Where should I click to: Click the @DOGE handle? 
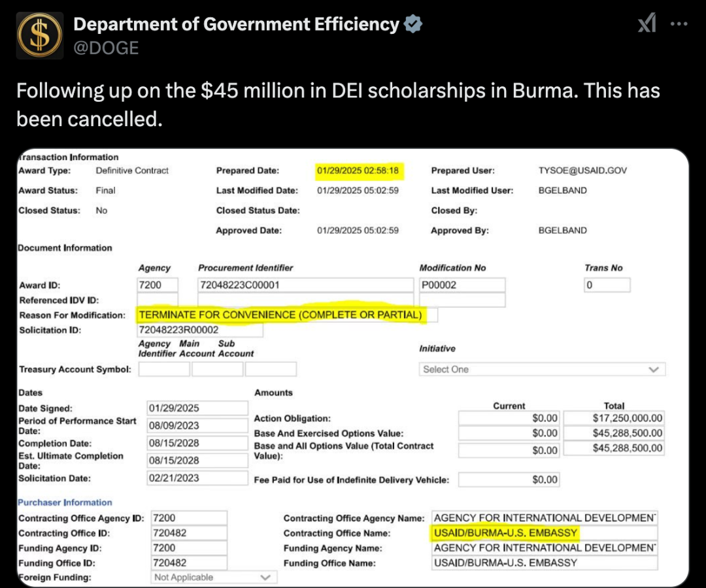pyautogui.click(x=106, y=48)
